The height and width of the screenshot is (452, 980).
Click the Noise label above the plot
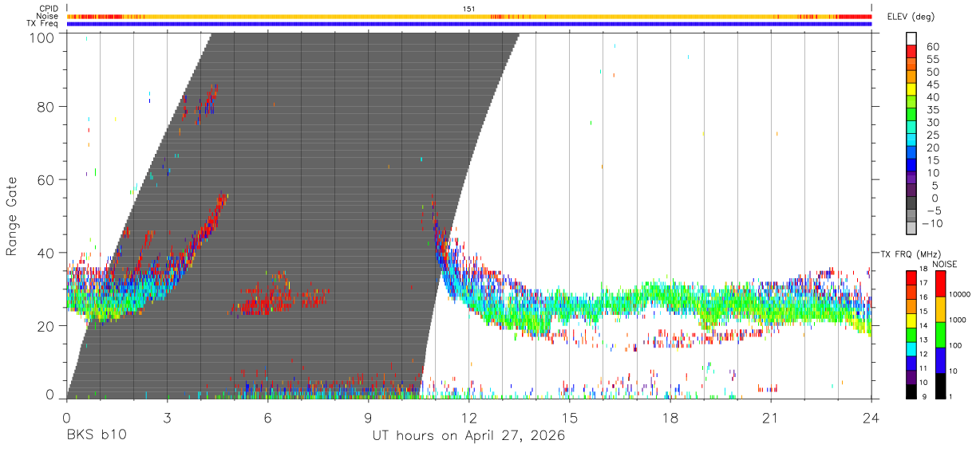pyautogui.click(x=48, y=16)
